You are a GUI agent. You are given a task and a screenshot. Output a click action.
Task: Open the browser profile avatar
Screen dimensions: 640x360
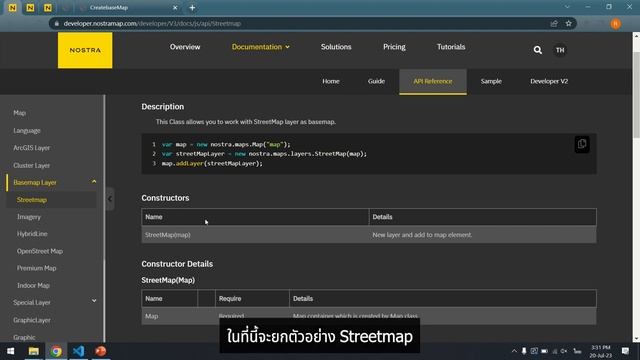(x=616, y=24)
